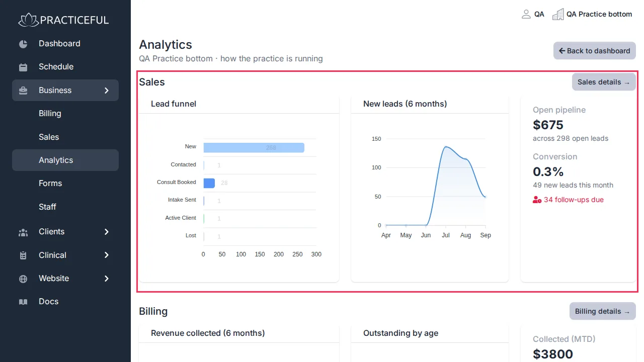The height and width of the screenshot is (362, 644).
Task: Click the Schedule calendar icon
Action: tap(23, 67)
